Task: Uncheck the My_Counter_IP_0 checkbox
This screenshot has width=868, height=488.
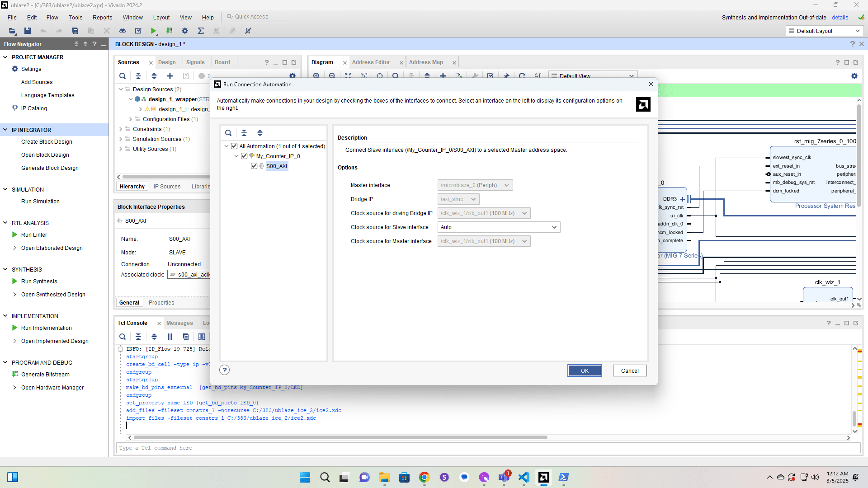Action: [244, 156]
